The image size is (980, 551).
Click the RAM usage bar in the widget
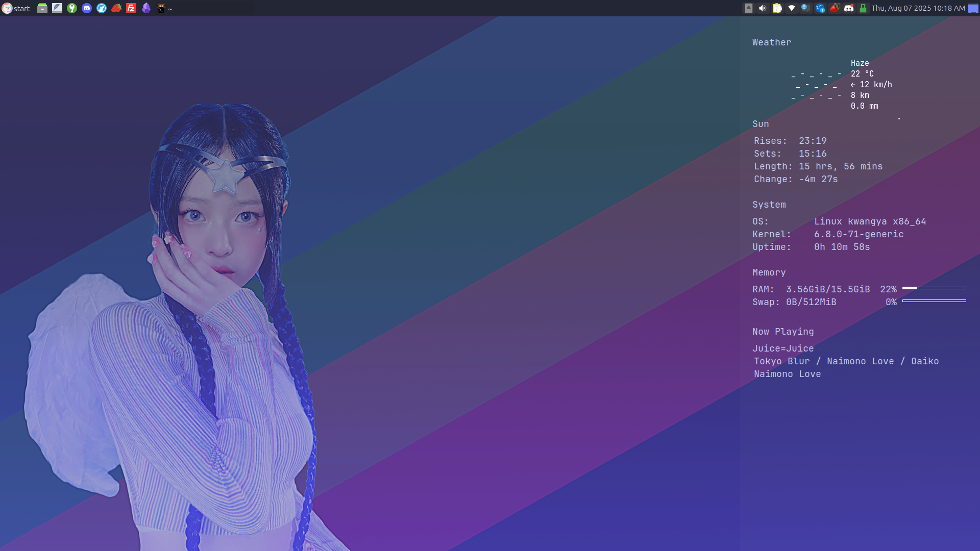pos(934,288)
